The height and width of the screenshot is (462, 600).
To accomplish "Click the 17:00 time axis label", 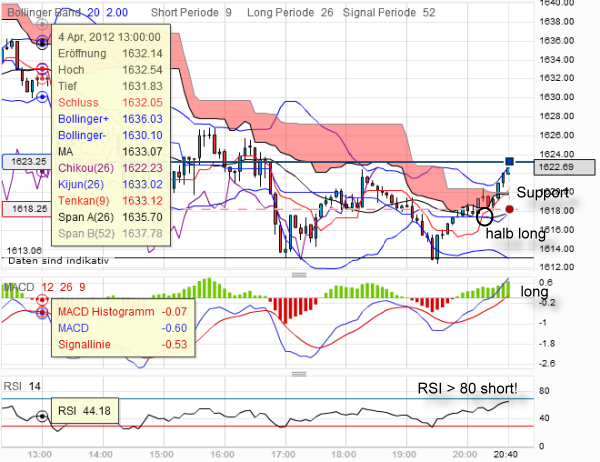I will coord(283,454).
